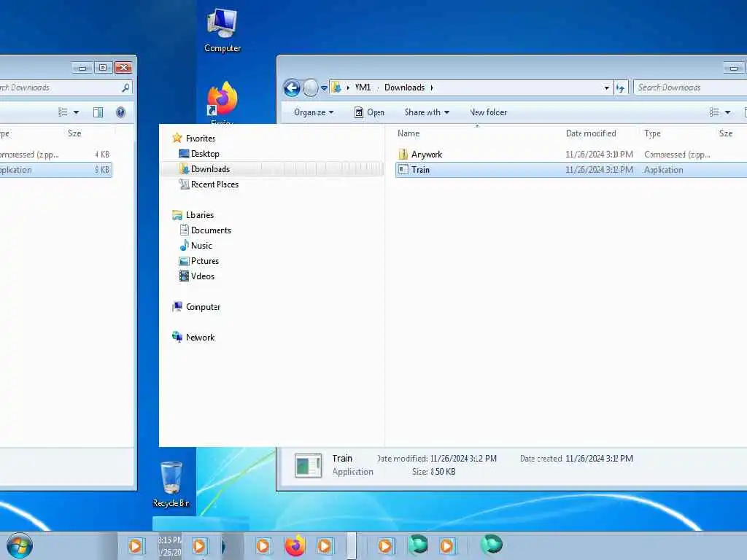The width and height of the screenshot is (747, 560).
Task: Go back in Downloads explorer window
Action: coord(292,87)
